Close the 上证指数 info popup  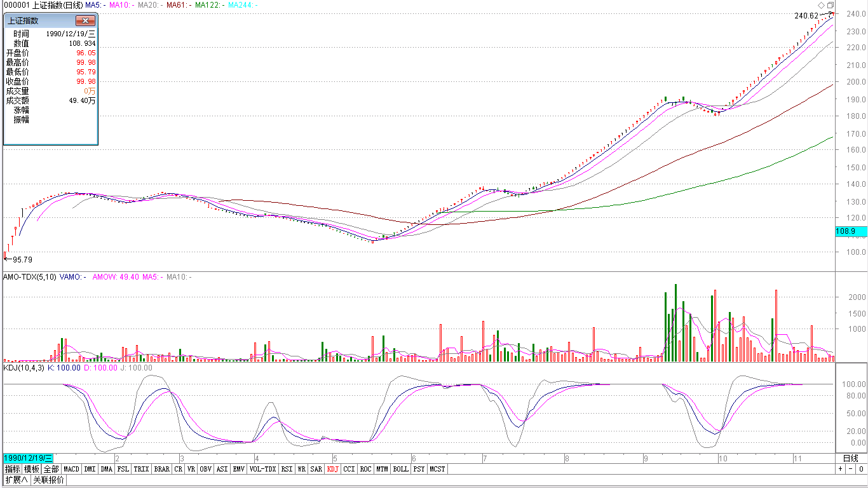(85, 21)
